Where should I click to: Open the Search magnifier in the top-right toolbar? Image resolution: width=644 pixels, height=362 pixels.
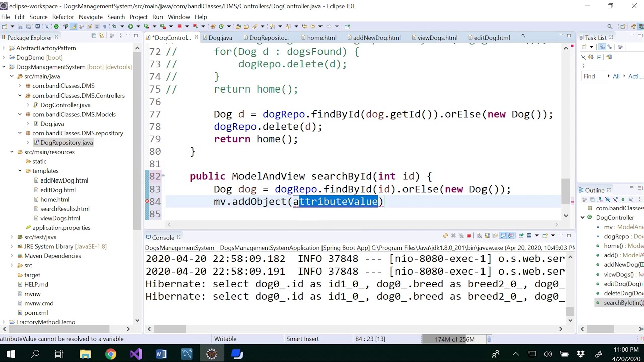click(x=610, y=26)
